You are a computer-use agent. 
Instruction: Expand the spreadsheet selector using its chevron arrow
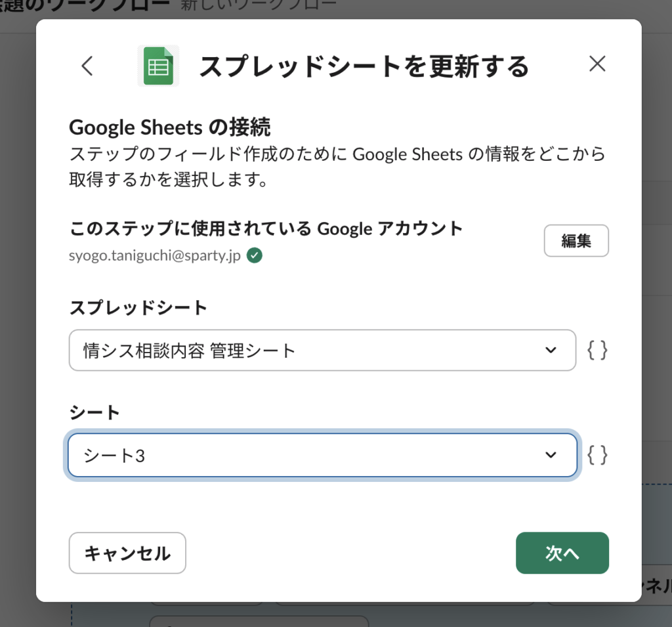(551, 351)
